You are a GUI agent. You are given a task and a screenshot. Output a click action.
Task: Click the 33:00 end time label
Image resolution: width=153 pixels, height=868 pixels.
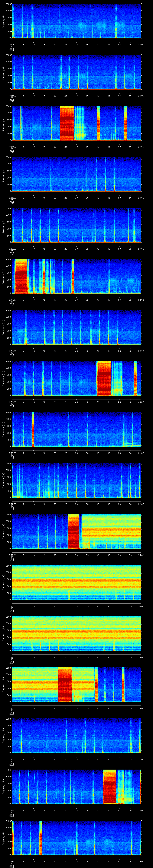click(141, 555)
